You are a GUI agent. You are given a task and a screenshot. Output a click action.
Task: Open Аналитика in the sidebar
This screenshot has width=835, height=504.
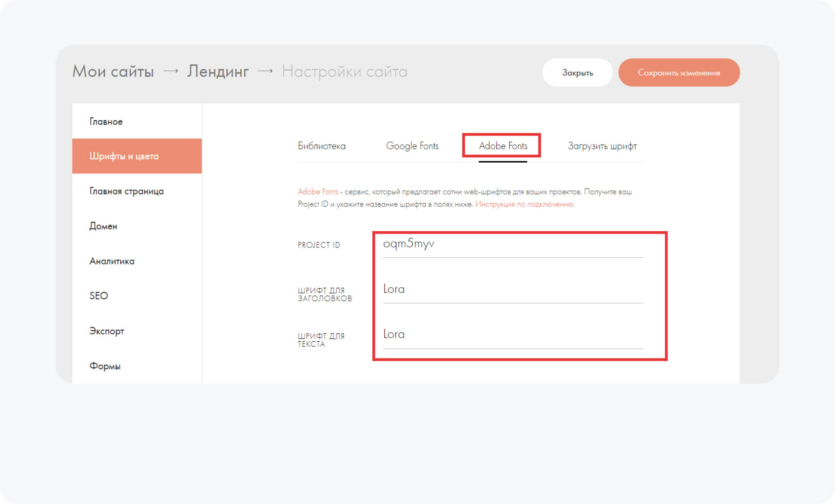[x=112, y=261]
